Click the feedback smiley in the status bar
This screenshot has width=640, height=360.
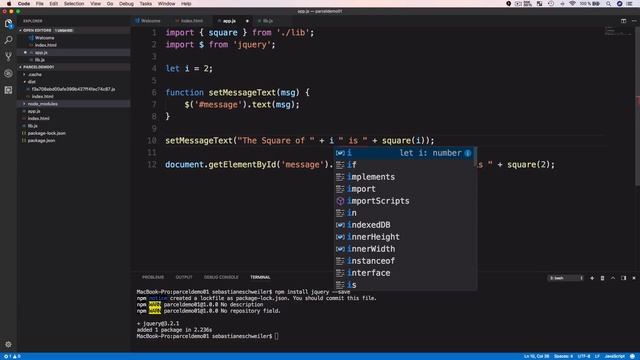click(633, 356)
